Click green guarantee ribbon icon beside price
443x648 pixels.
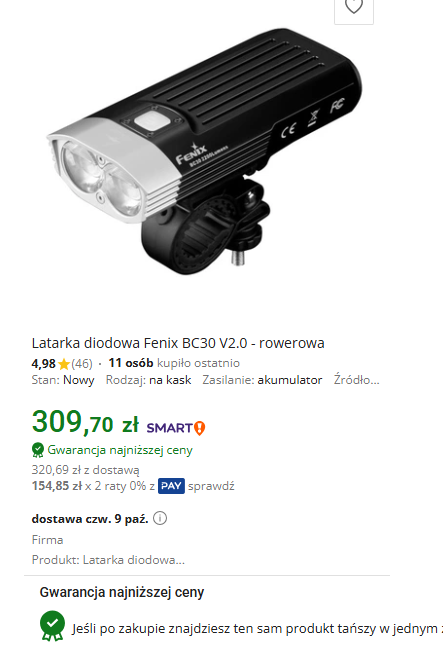point(38,450)
